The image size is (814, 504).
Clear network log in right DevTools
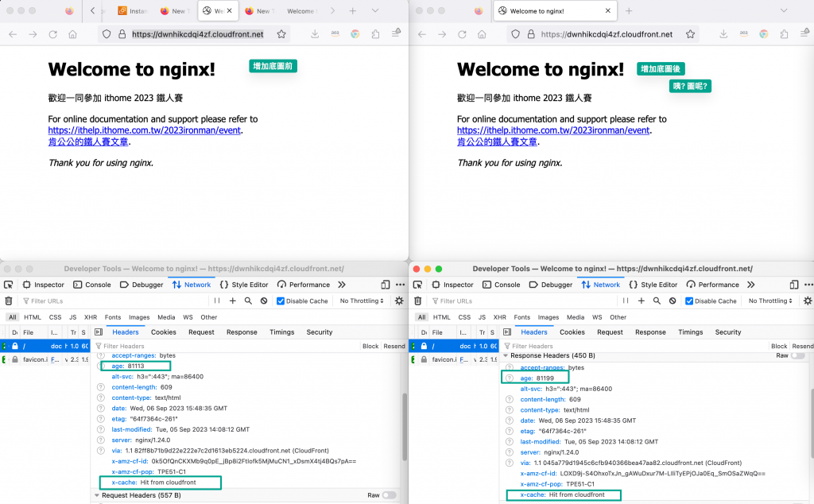pos(417,300)
